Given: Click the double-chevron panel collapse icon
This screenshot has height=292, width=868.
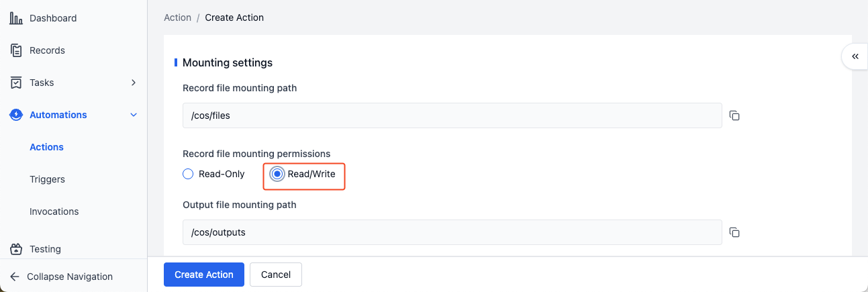Looking at the screenshot, I should click(855, 56).
